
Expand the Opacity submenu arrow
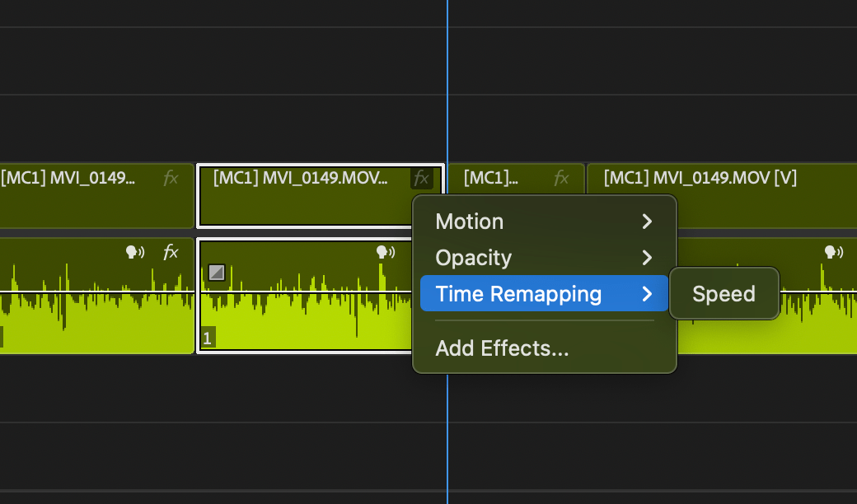(648, 258)
